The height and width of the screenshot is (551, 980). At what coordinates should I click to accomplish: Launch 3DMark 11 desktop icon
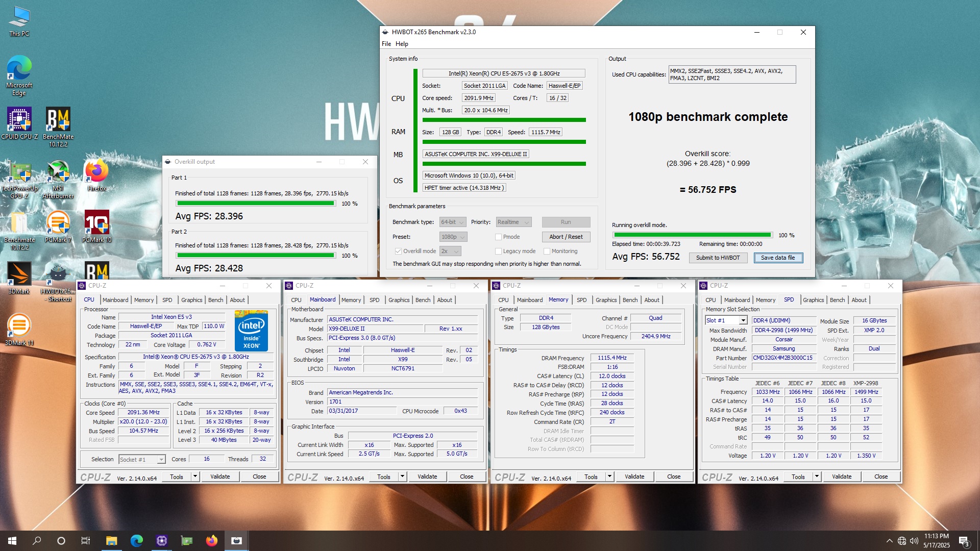pyautogui.click(x=19, y=330)
